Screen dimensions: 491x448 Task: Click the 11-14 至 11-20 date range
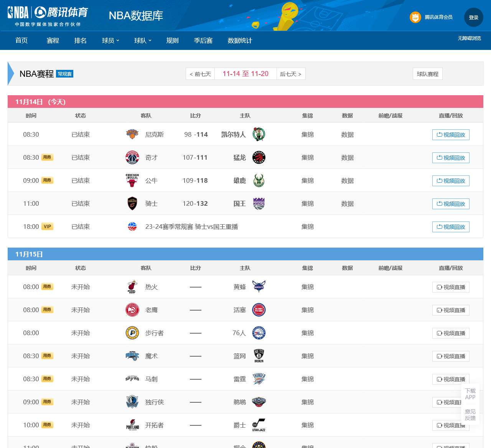click(x=245, y=74)
